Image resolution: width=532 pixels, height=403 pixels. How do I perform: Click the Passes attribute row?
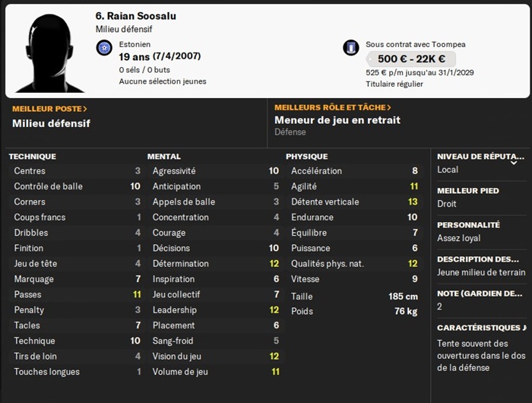pyautogui.click(x=76, y=294)
